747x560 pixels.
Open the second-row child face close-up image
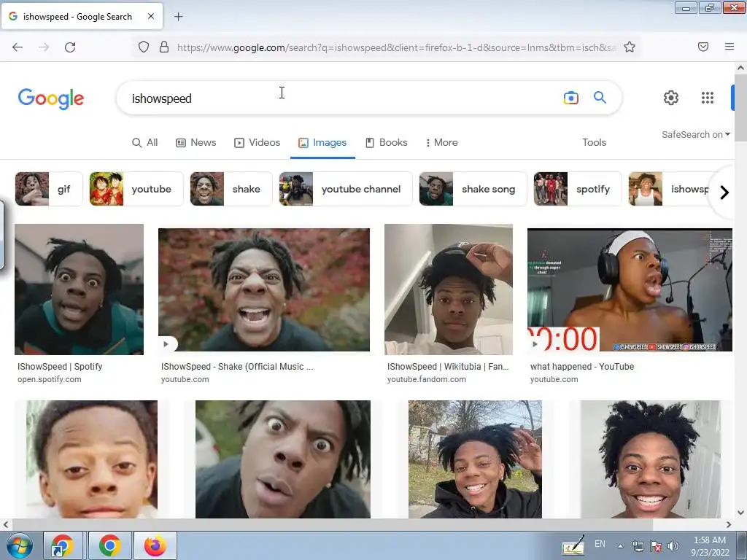91,459
